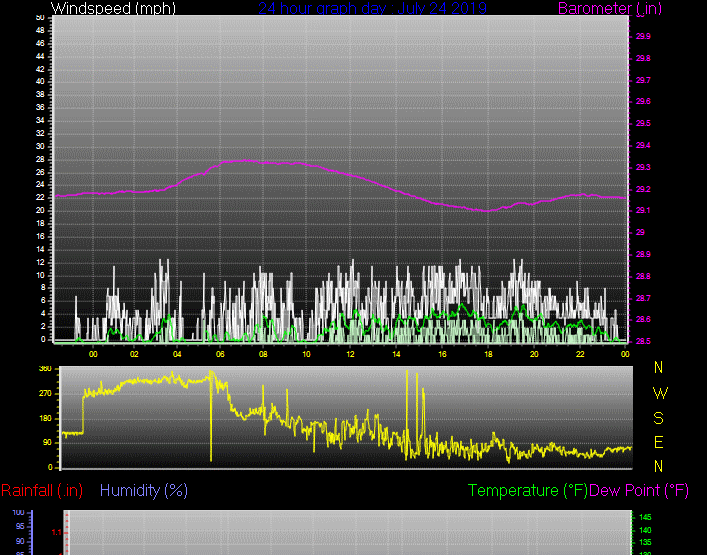The height and width of the screenshot is (555, 707).
Task: Click the 29.9 barometer axis value
Action: click(x=643, y=36)
